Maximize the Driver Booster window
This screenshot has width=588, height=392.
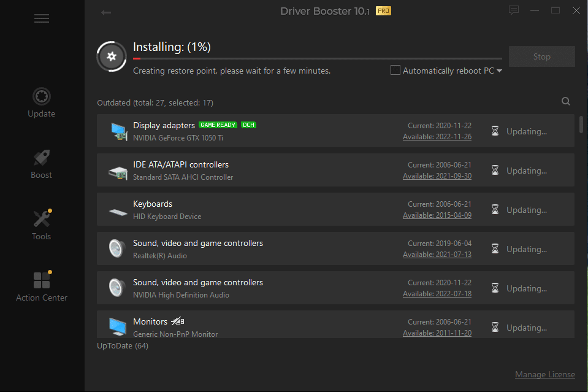point(556,10)
